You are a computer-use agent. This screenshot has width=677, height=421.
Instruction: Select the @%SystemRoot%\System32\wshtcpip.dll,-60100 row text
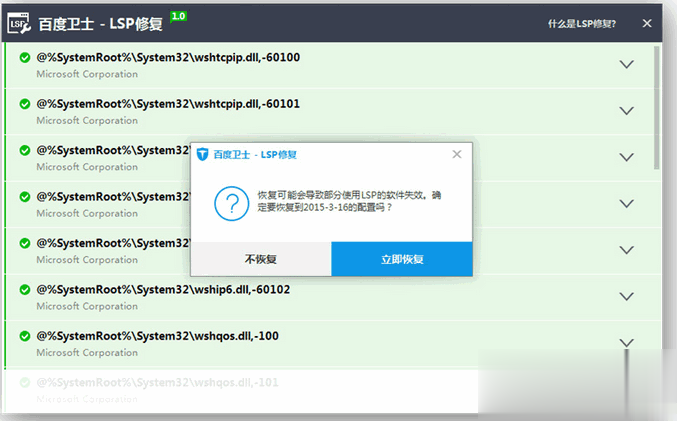168,57
